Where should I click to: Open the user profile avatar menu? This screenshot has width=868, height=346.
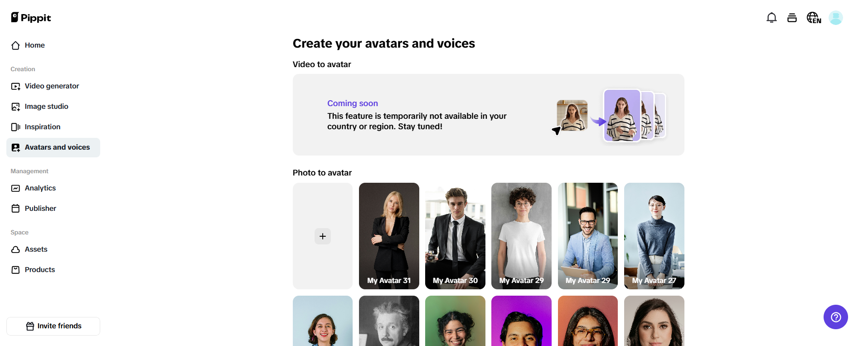[835, 18]
